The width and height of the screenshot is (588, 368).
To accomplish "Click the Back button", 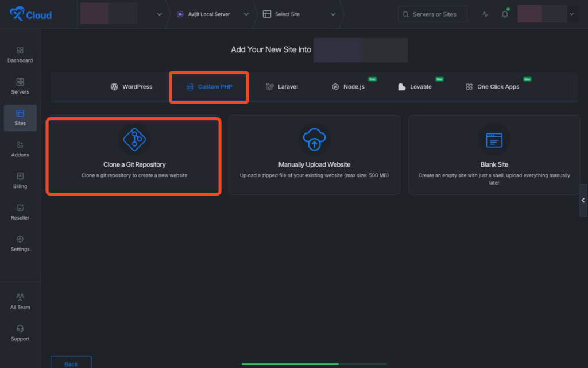I will pyautogui.click(x=71, y=362).
